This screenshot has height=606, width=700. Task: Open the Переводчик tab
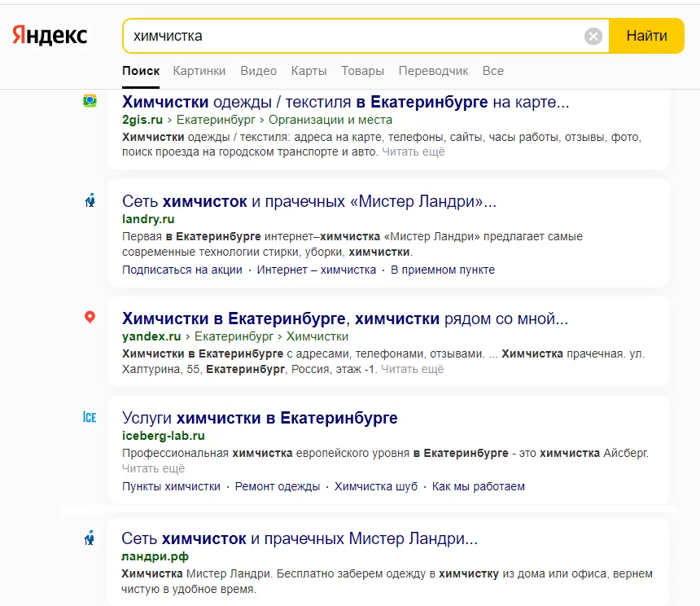[x=433, y=71]
